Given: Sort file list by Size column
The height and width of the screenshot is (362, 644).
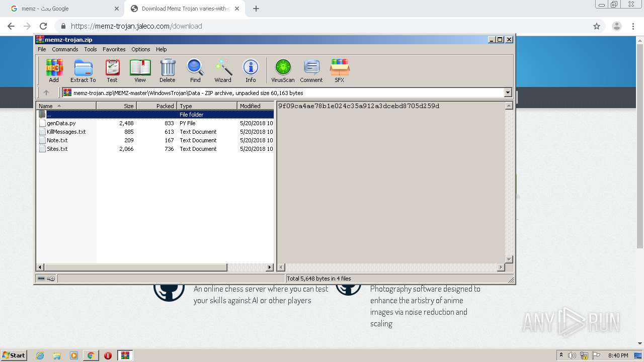Looking at the screenshot, I should pyautogui.click(x=116, y=106).
